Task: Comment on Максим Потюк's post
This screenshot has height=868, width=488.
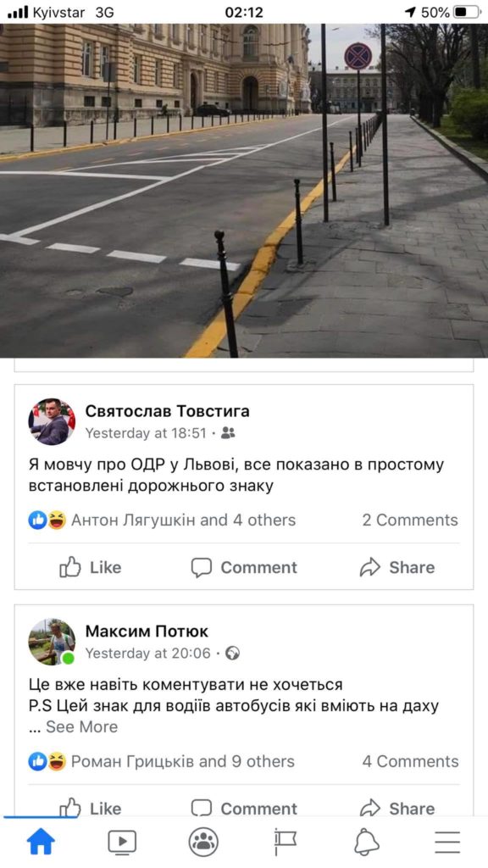Action: 244,808
